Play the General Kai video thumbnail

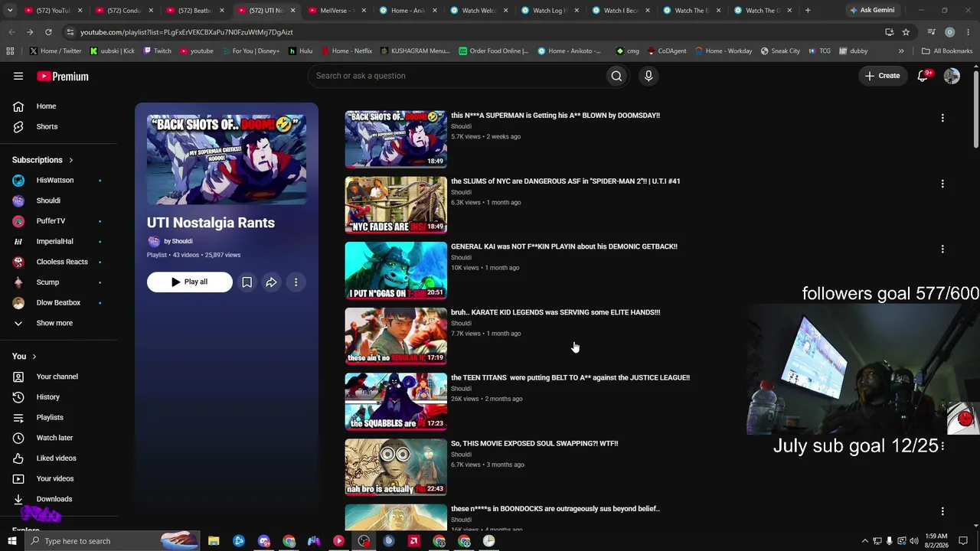click(x=396, y=270)
